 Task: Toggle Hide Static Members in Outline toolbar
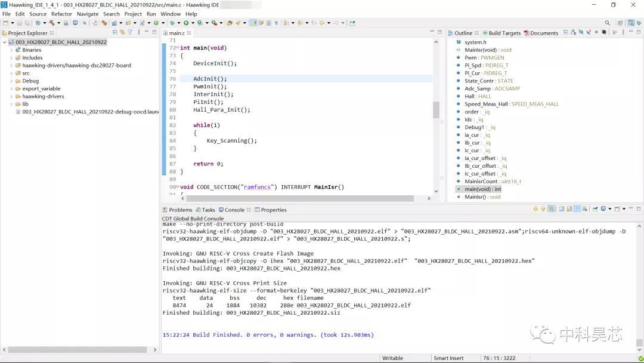589,32
